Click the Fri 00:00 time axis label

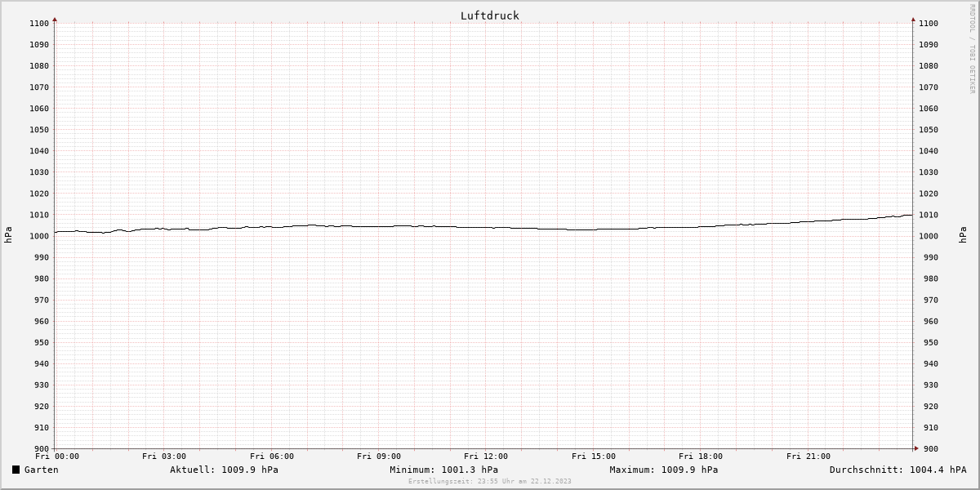(x=56, y=457)
